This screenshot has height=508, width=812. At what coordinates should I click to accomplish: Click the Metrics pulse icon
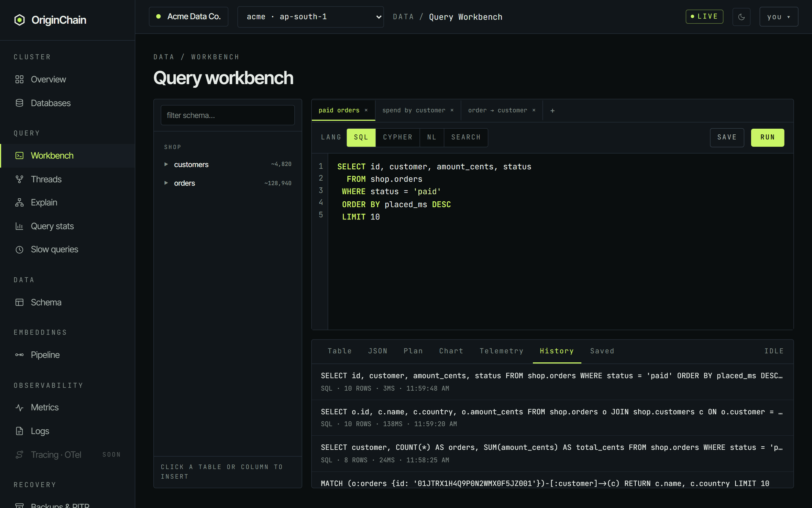point(20,408)
